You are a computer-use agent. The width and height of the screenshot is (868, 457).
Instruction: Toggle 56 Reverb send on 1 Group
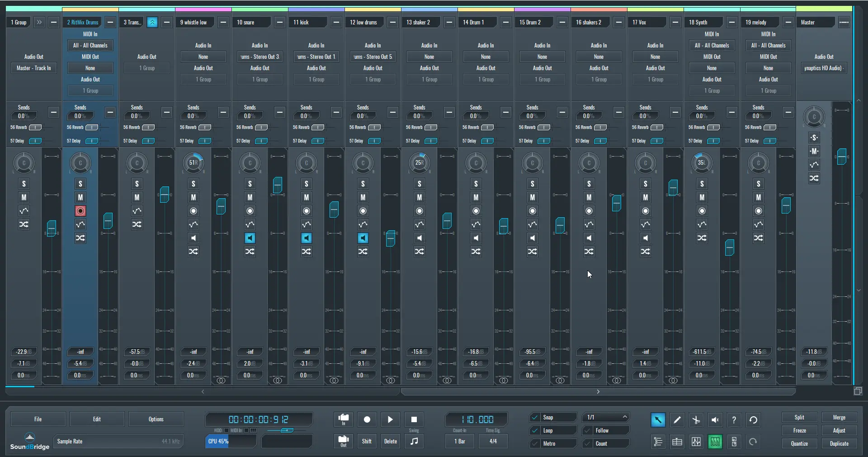35,128
